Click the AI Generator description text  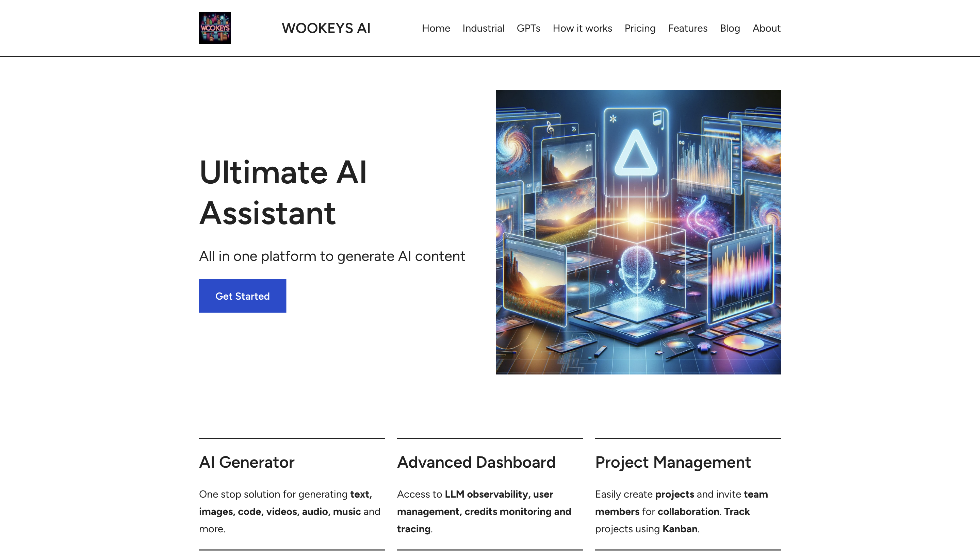pyautogui.click(x=289, y=512)
